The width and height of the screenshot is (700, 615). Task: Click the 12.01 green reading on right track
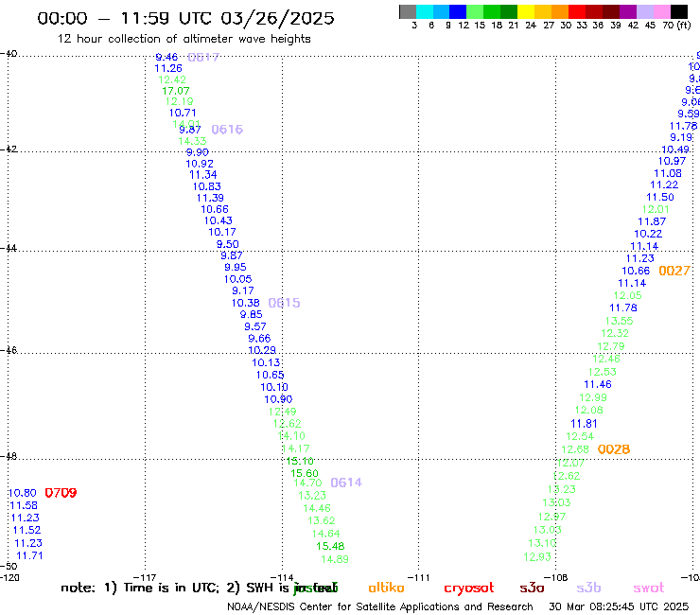656,209
